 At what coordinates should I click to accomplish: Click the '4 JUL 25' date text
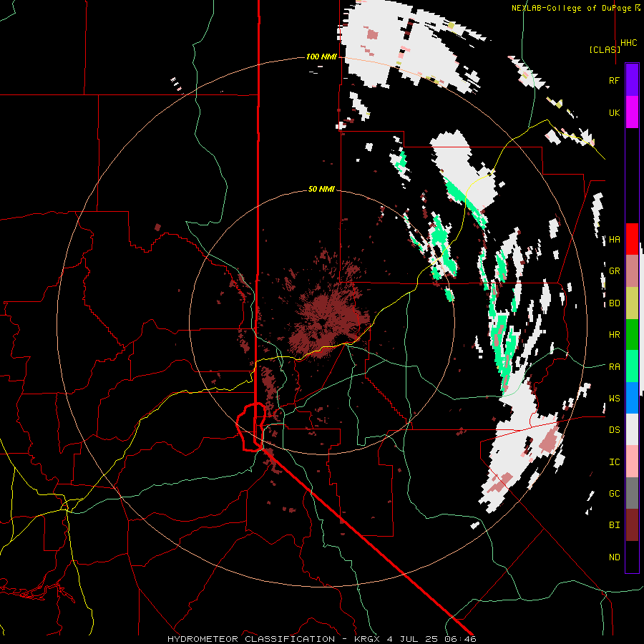411,639
